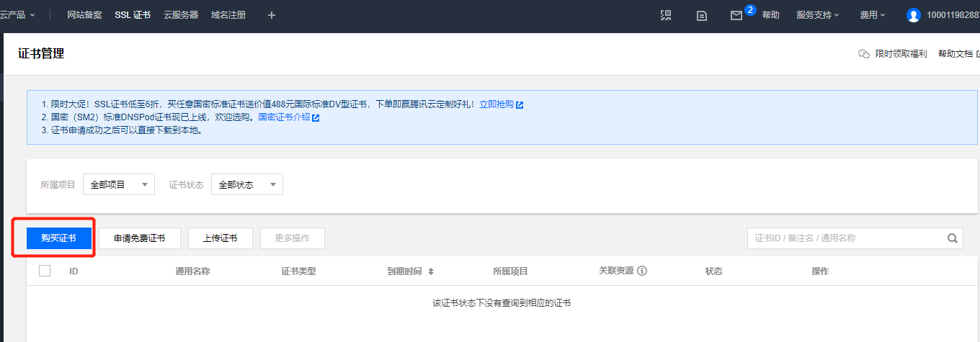The image size is (980, 342).
Task: Open 域名注册 from the top bar
Action: tap(228, 14)
